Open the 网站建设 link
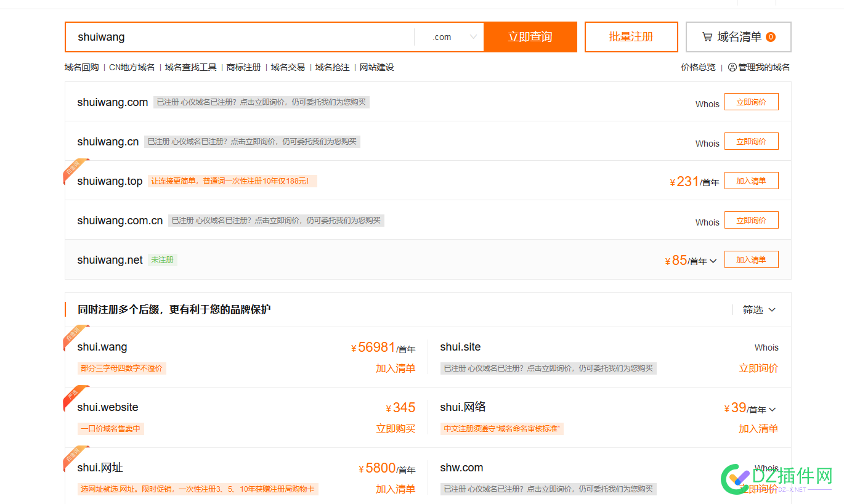 (x=376, y=67)
